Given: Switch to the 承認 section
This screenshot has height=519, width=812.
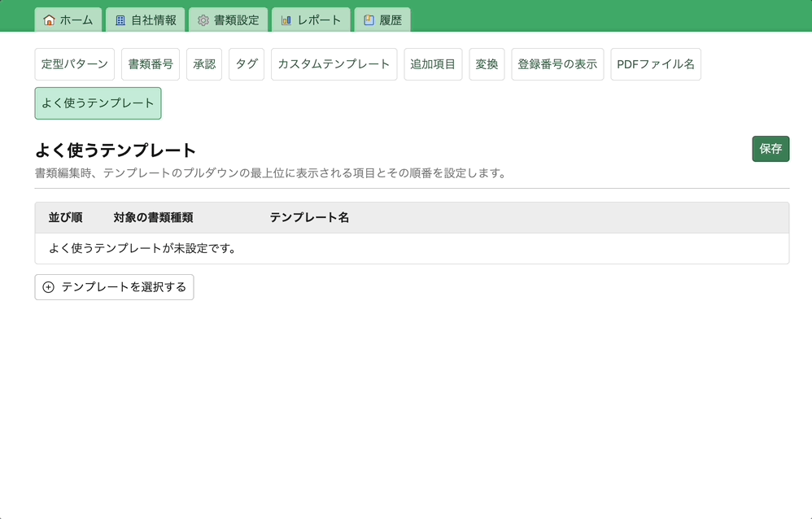Looking at the screenshot, I should click(204, 64).
